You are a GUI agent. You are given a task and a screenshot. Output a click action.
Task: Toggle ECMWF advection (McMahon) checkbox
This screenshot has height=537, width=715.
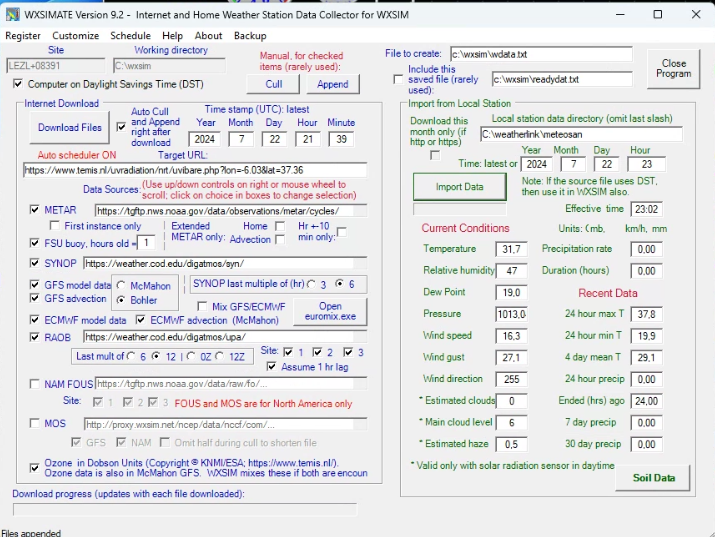[x=140, y=320]
